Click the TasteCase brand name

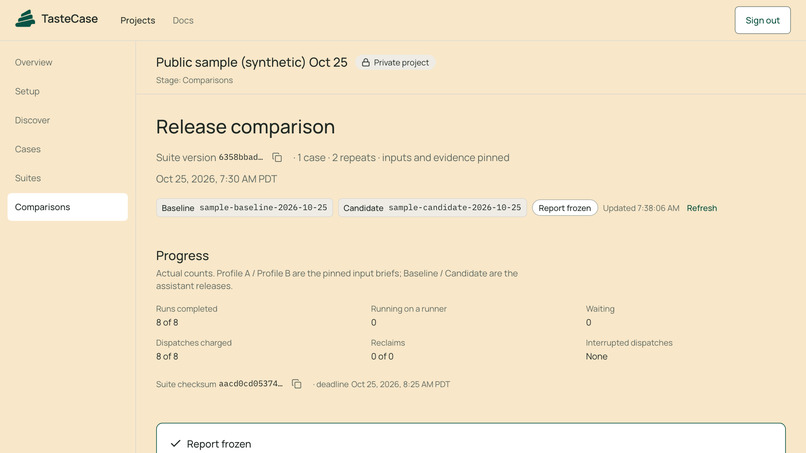tap(69, 19)
